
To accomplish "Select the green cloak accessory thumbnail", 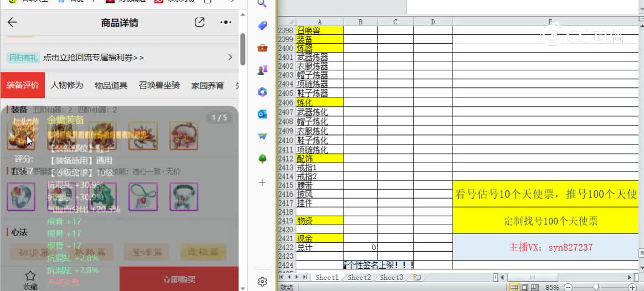I will click(x=102, y=197).
